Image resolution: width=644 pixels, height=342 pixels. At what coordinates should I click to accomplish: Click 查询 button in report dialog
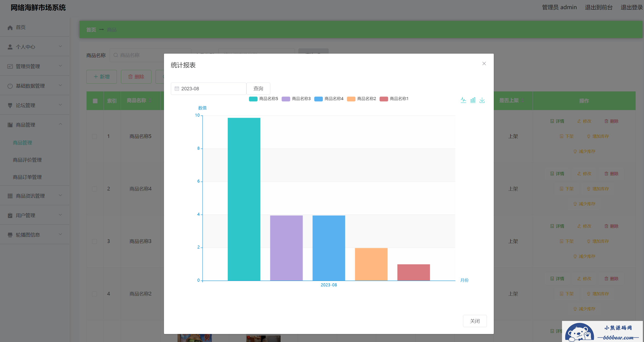pyautogui.click(x=258, y=88)
